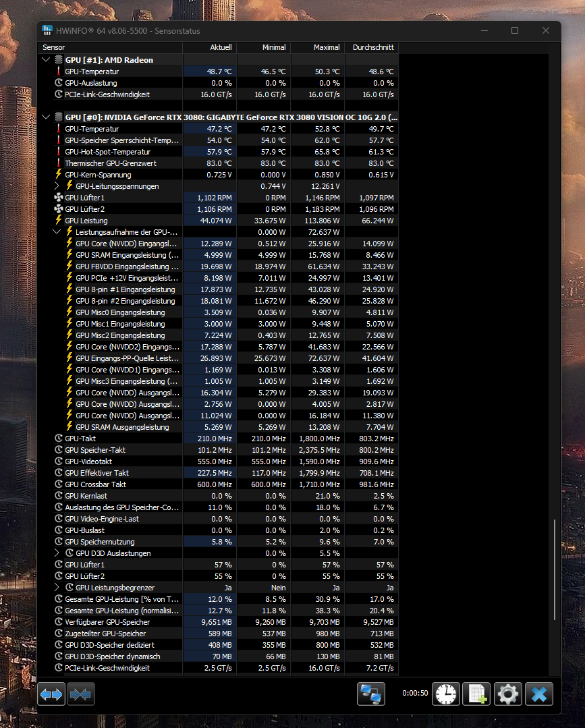Expand the GPU Leistungsbegrenzer subgroup
This screenshot has height=728, width=585.
(57, 587)
